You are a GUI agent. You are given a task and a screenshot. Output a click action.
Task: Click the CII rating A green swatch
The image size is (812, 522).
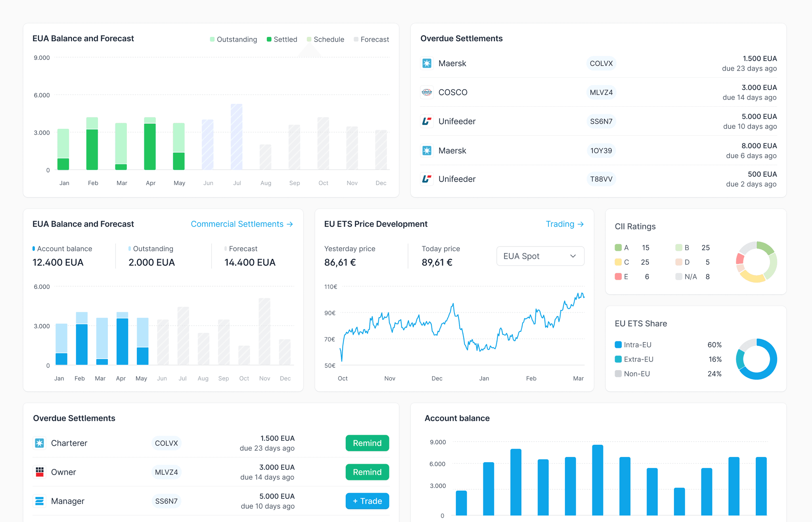pyautogui.click(x=618, y=248)
